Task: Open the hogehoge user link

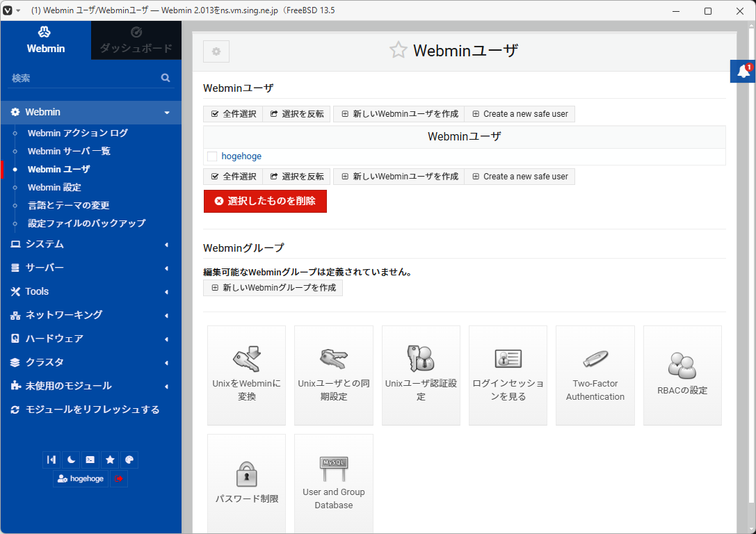Action: [x=241, y=156]
